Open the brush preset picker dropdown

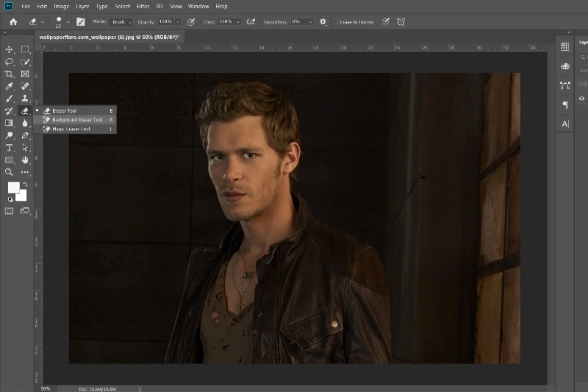pos(68,22)
